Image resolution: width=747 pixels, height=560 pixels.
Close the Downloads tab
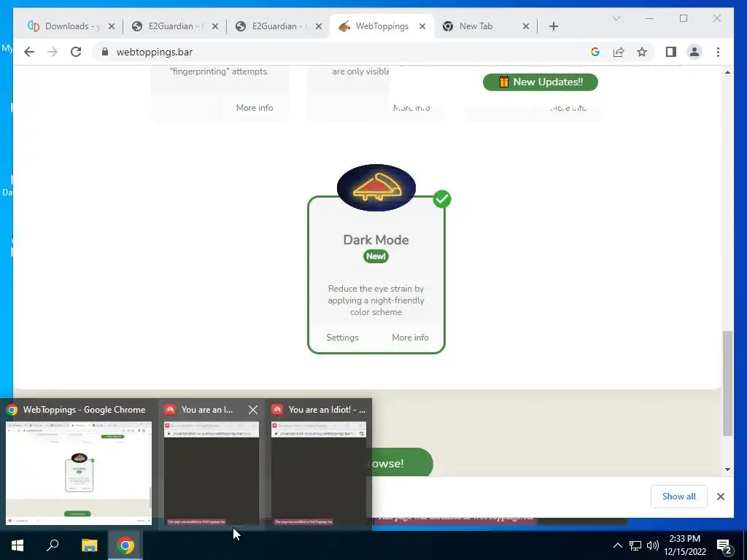(x=112, y=26)
